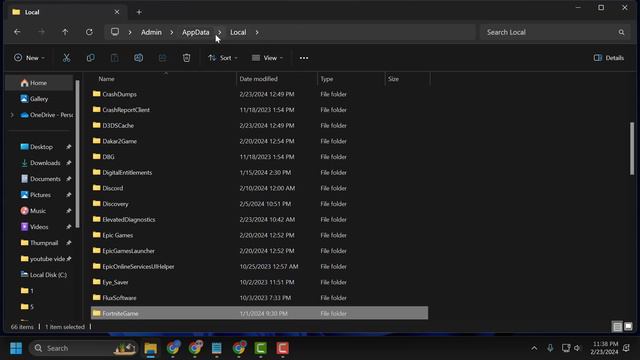Click the Local breadcrumb segment
This screenshot has height=360, width=640.
pos(238,32)
